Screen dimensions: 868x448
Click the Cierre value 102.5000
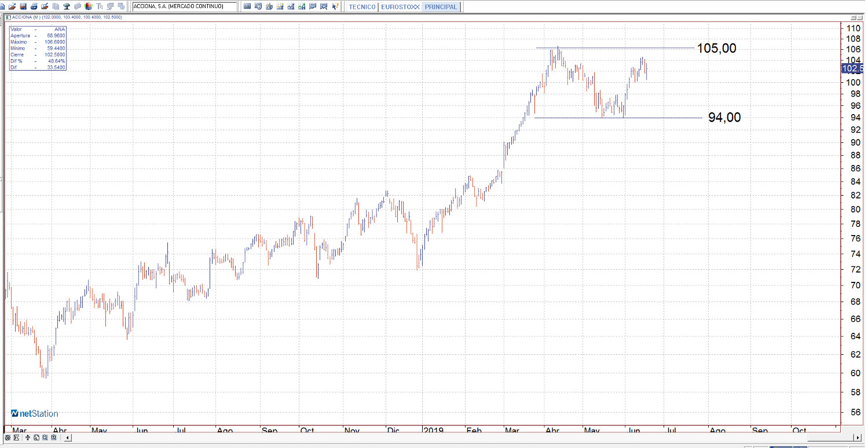point(55,54)
